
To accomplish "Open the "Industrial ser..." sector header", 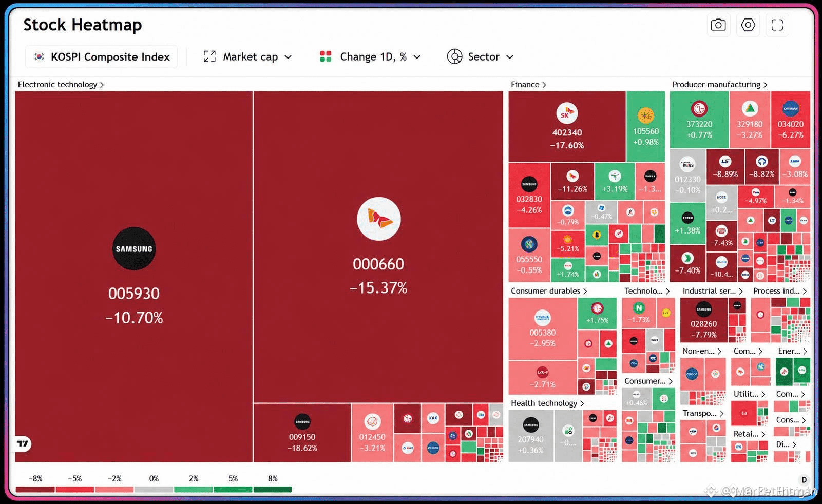I will click(x=713, y=290).
